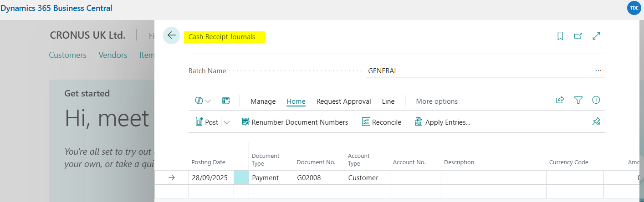Click the Share icon in toolbar
The image size is (644, 202).
(x=560, y=101)
